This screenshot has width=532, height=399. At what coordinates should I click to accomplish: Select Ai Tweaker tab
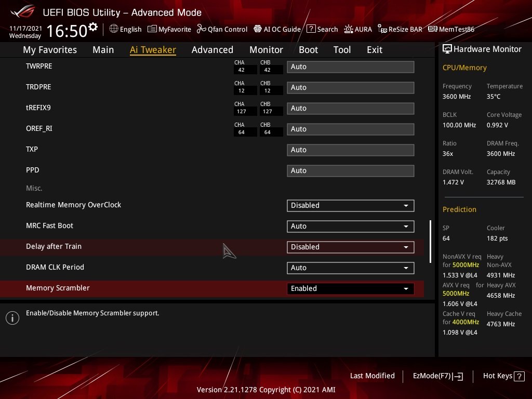[x=153, y=50]
